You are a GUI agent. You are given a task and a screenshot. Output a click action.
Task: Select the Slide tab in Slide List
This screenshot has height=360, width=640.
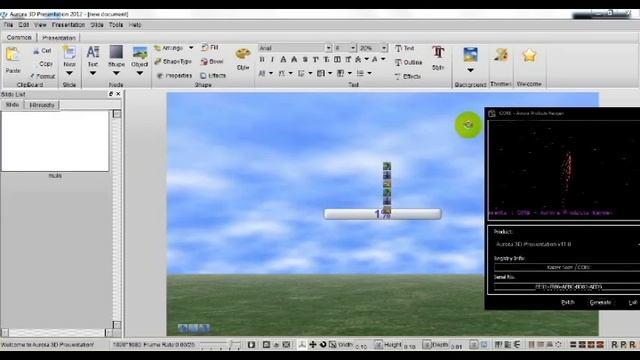[x=12, y=105]
